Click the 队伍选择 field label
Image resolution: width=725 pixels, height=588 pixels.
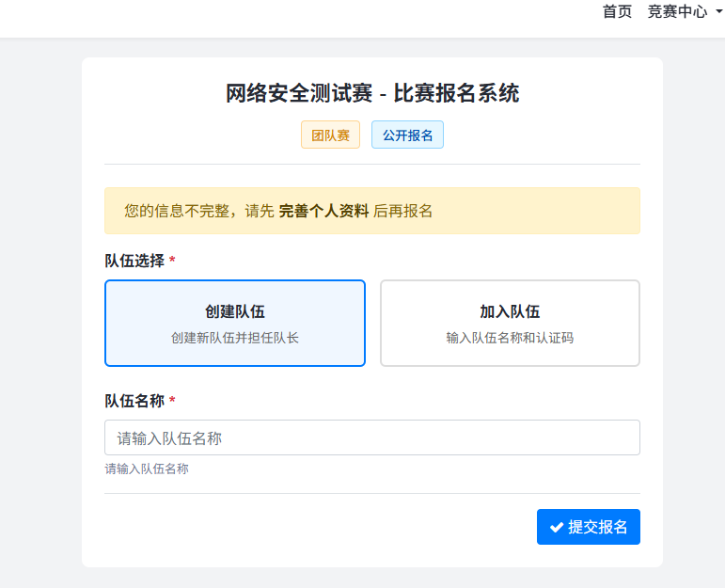[x=134, y=261]
